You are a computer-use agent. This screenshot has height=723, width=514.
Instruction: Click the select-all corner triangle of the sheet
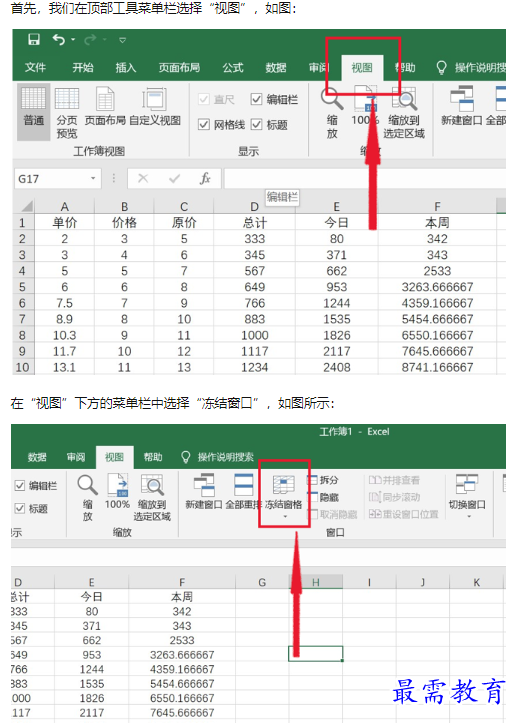pos(27,206)
